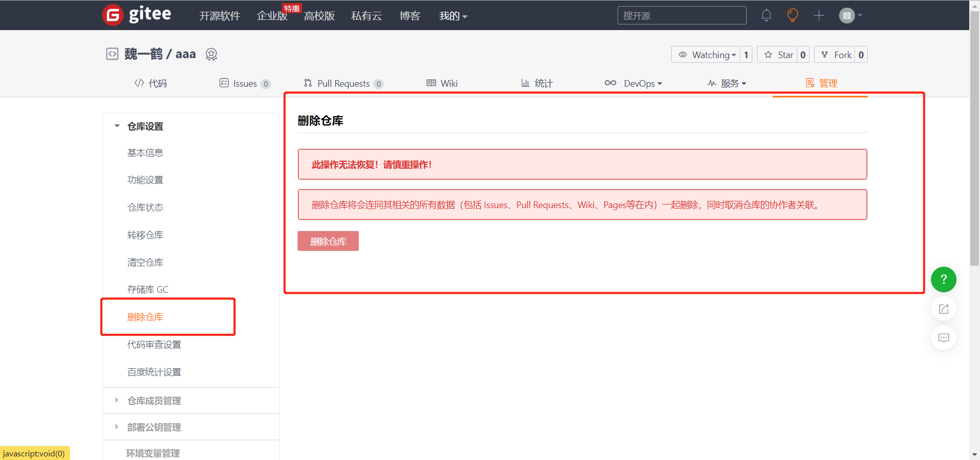The image size is (980, 460).
Task: Go to 博客 in top navigation
Action: pos(410,16)
